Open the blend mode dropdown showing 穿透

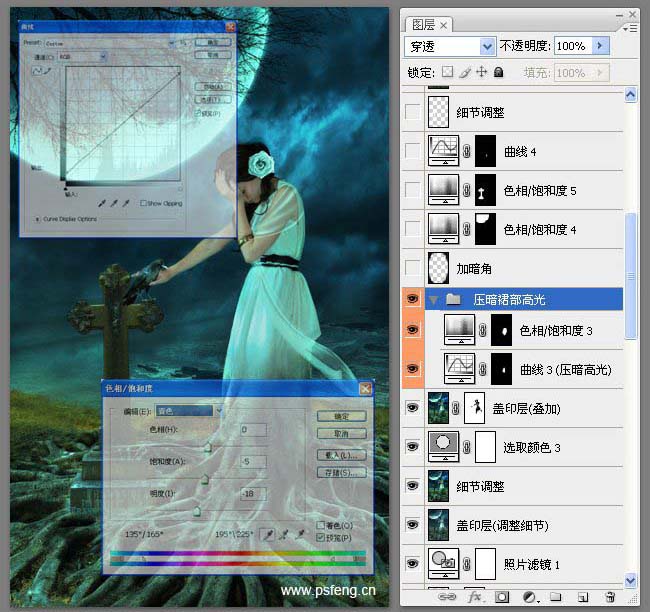point(488,46)
